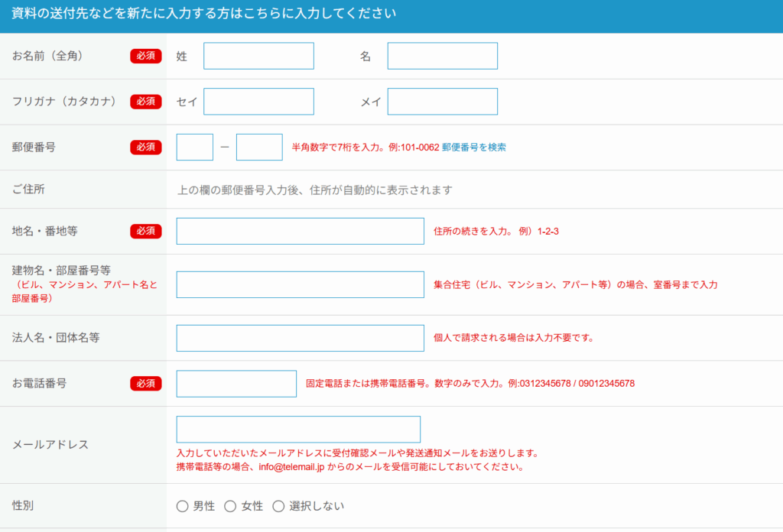Choose the 選択しない gender option
This screenshot has height=532, width=783.
pyautogui.click(x=278, y=505)
